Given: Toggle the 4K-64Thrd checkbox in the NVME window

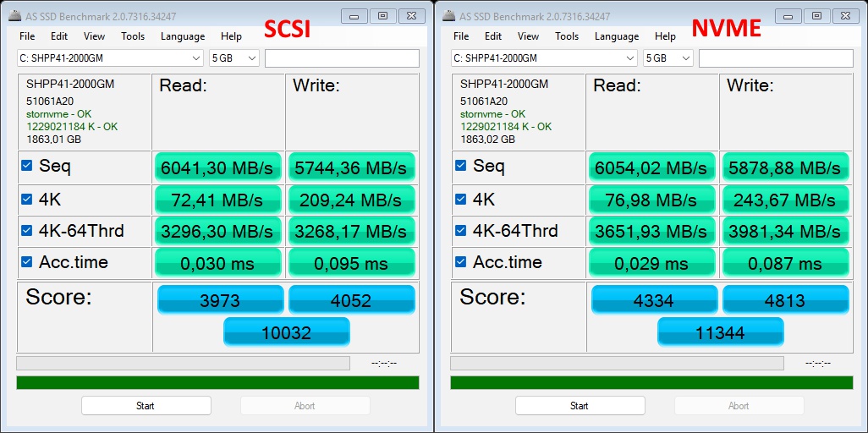Looking at the screenshot, I should (461, 231).
